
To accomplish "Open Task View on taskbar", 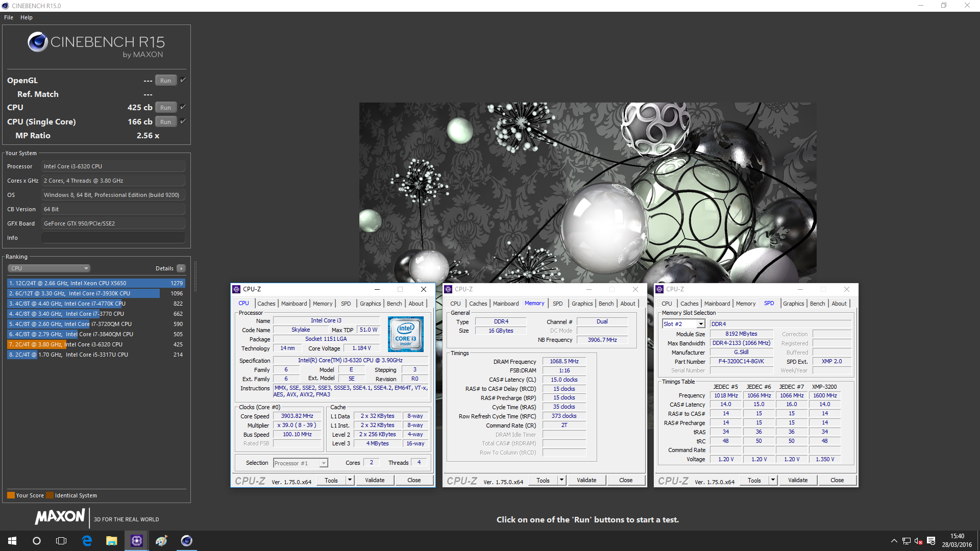I will point(61,541).
